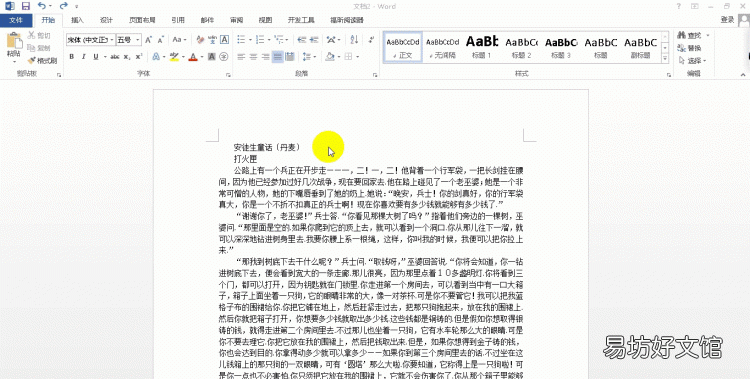Switch to 插入 Insert tab

(x=77, y=20)
